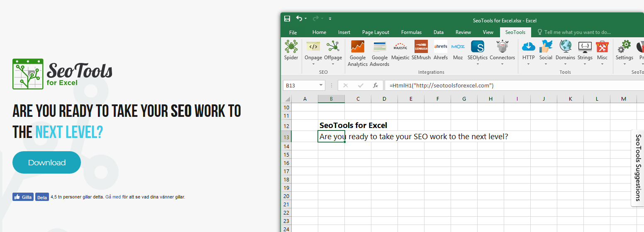The width and height of the screenshot is (644, 232).
Task: Select cell B12 'SeoTools for Excel'
Action: click(x=331, y=125)
